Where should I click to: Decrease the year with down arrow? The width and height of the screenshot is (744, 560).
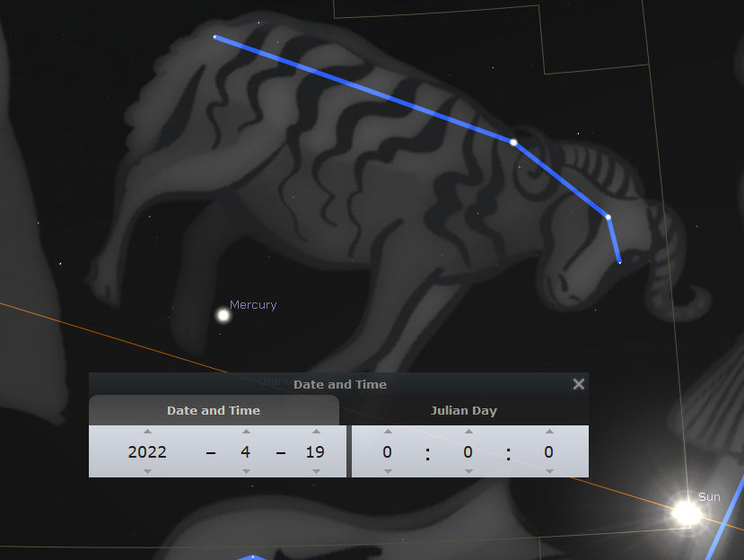coord(147,471)
